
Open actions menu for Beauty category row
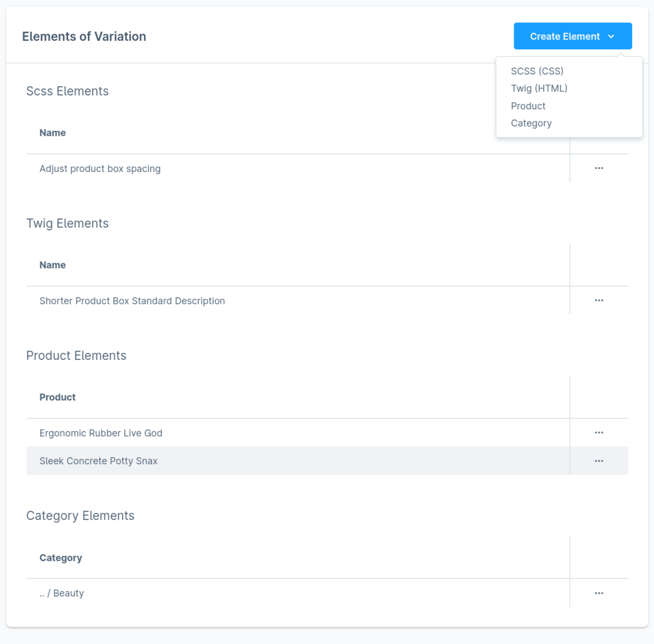(599, 593)
